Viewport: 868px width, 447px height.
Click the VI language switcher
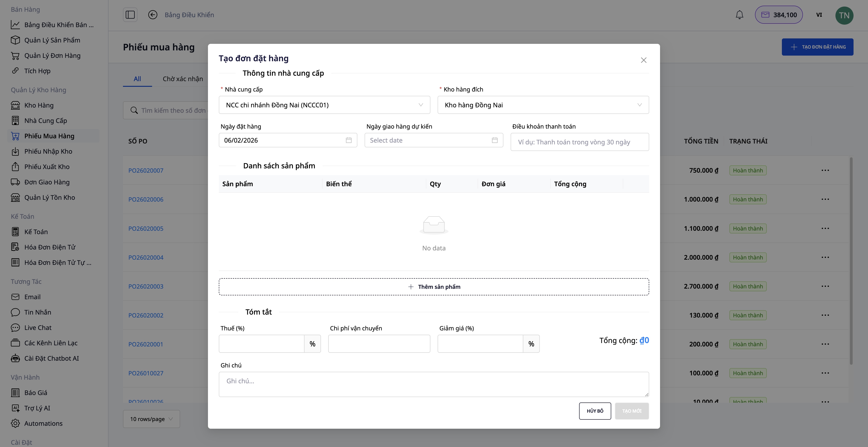click(x=819, y=15)
